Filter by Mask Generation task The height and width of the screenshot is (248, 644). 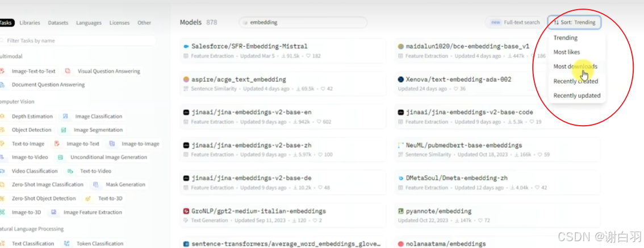120,185
